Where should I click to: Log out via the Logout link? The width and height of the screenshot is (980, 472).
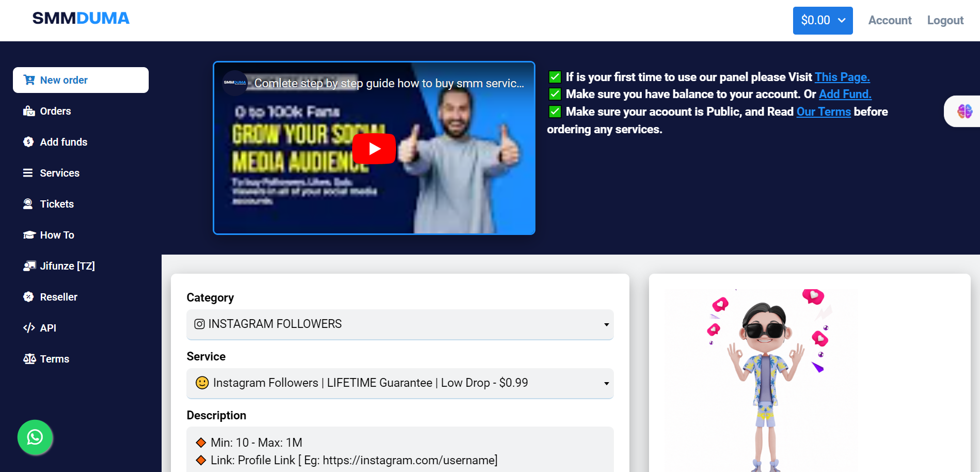click(945, 21)
